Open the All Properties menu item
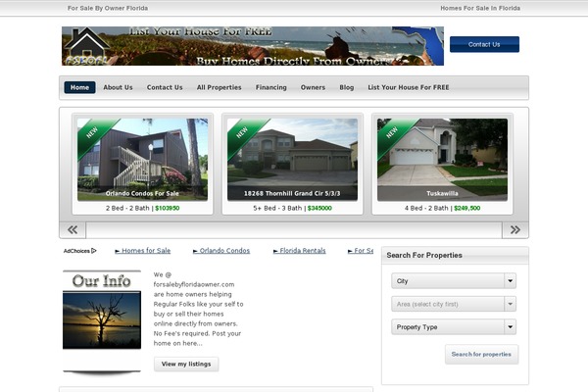This screenshot has width=588, height=392. pyautogui.click(x=219, y=87)
